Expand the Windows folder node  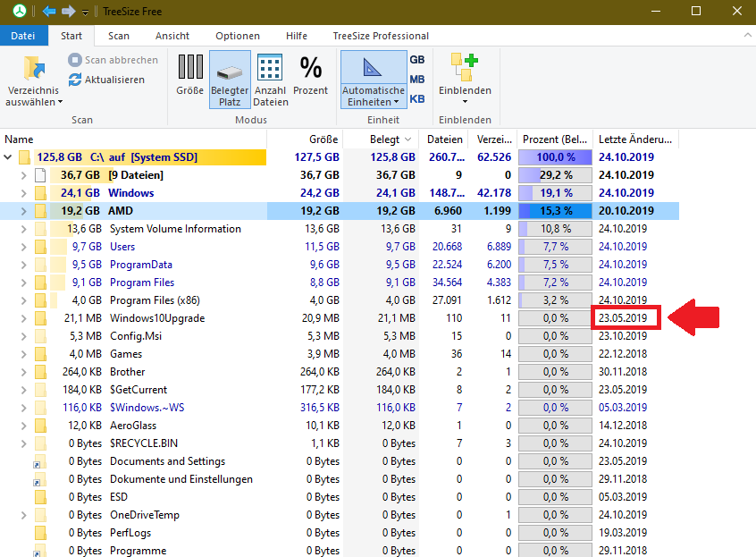[x=23, y=193]
